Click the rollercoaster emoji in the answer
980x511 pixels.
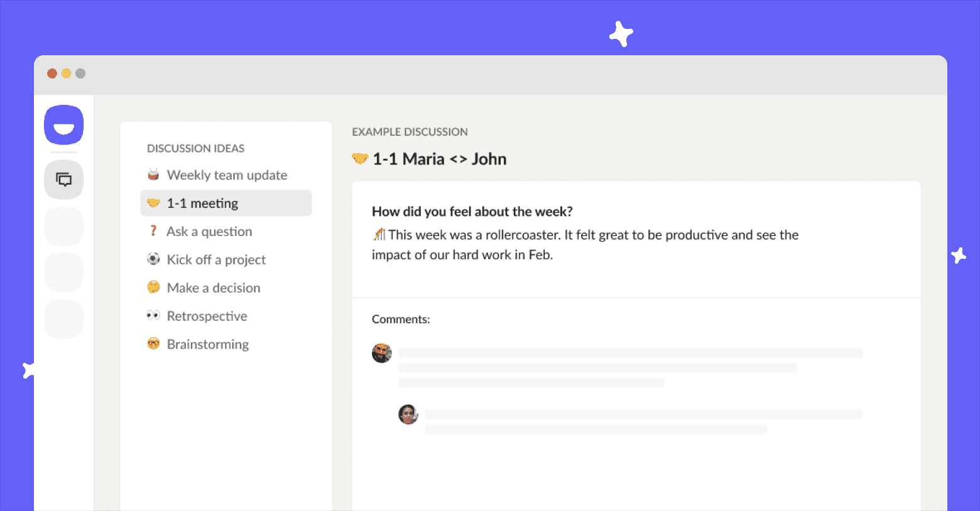[379, 235]
